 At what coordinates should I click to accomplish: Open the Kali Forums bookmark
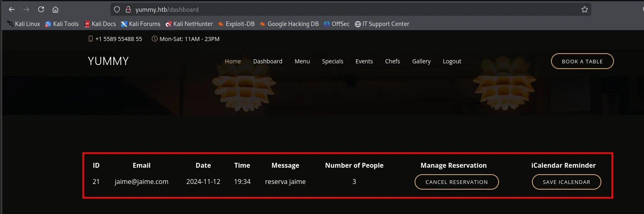coord(140,24)
